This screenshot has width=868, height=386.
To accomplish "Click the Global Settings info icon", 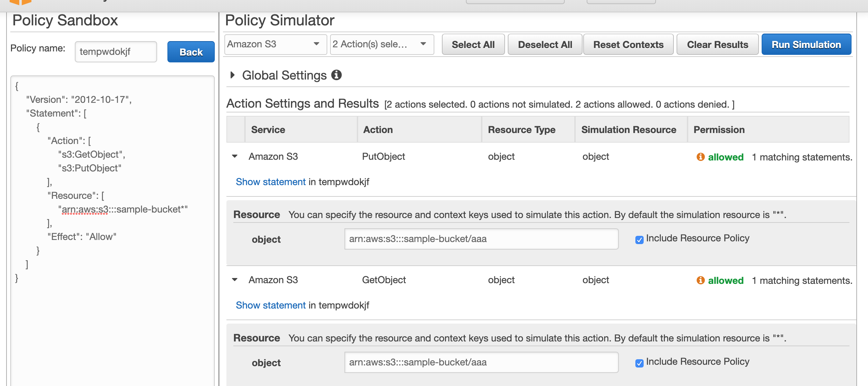I will coord(336,75).
